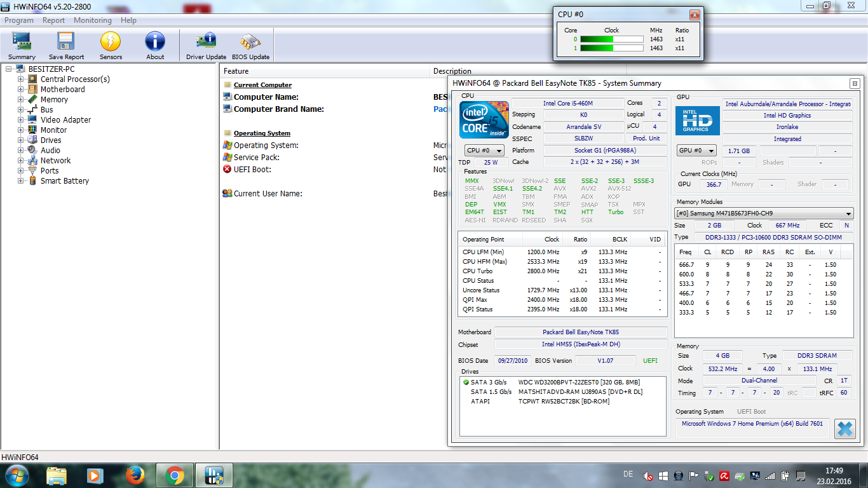
Task: Open the Report menu
Action: coord(54,20)
